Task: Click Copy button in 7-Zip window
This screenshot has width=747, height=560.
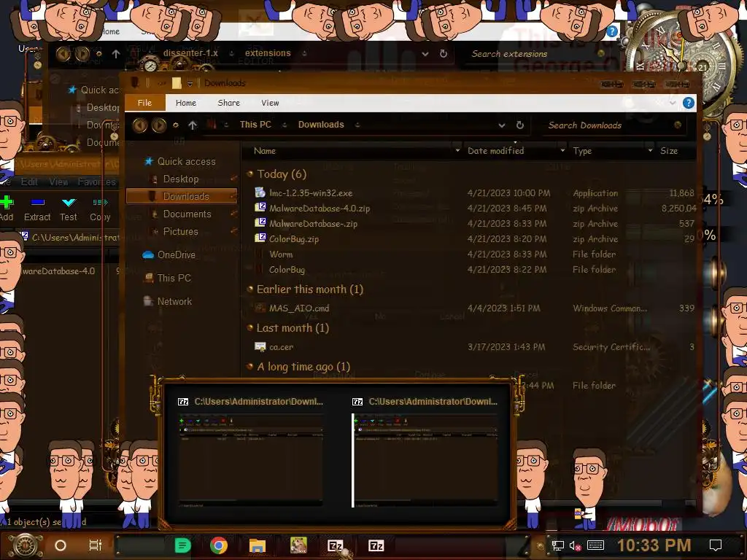Action: (100, 209)
